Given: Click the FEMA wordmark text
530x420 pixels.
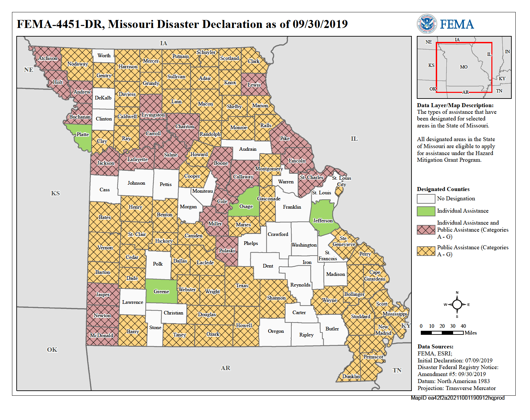Looking at the screenshot, I should pos(457,24).
